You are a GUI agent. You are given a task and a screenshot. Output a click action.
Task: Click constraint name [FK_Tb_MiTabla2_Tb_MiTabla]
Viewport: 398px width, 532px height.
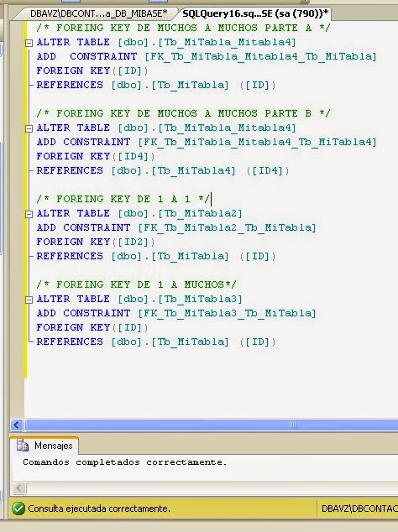227,227
